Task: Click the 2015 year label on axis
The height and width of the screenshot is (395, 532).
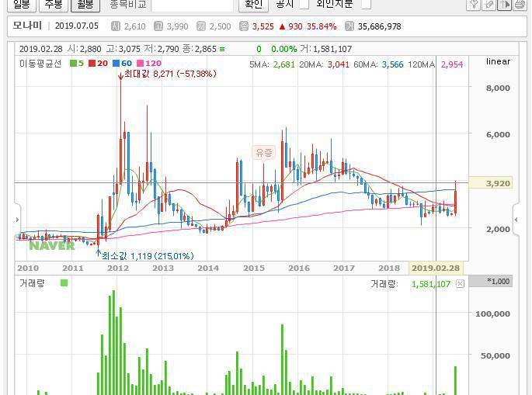Action: click(x=254, y=269)
